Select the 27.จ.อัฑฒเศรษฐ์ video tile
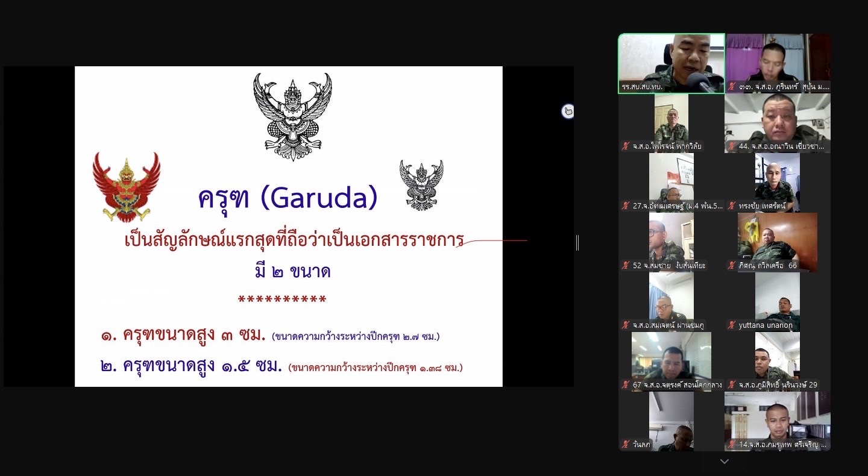Viewport: 868px width, 476px height. [x=671, y=182]
